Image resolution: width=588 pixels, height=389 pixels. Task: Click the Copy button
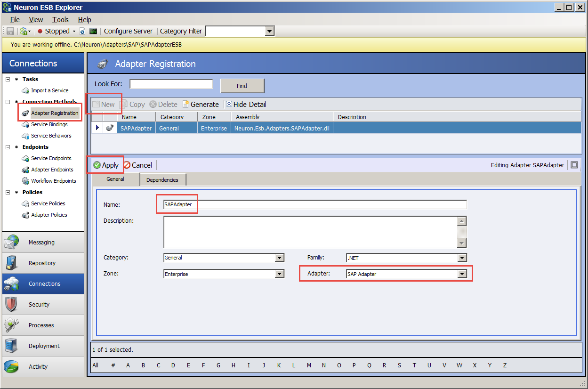click(x=133, y=105)
